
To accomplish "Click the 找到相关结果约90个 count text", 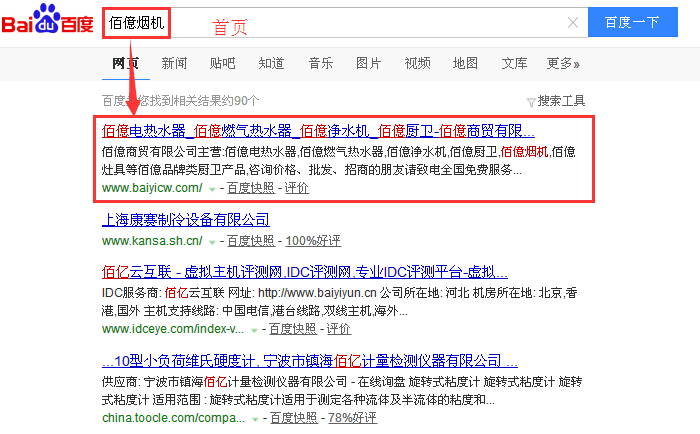I will click(199, 101).
